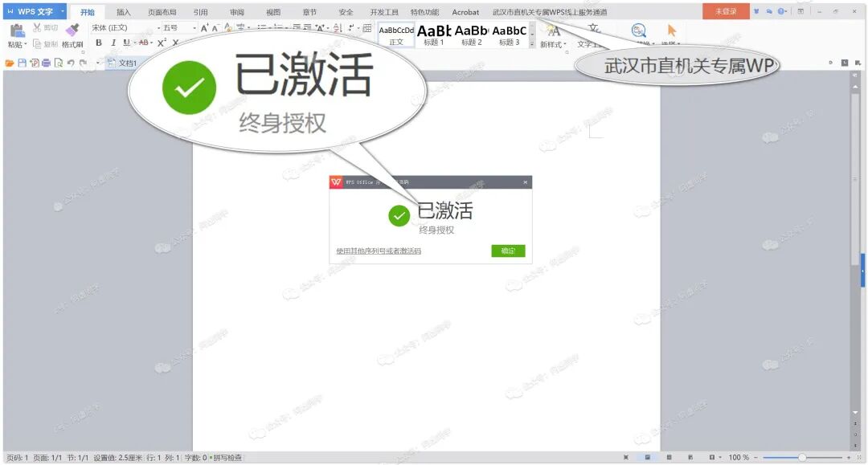Click 拼写检查 in the status bar
Viewport: 868px width, 465px height.
pos(227,458)
